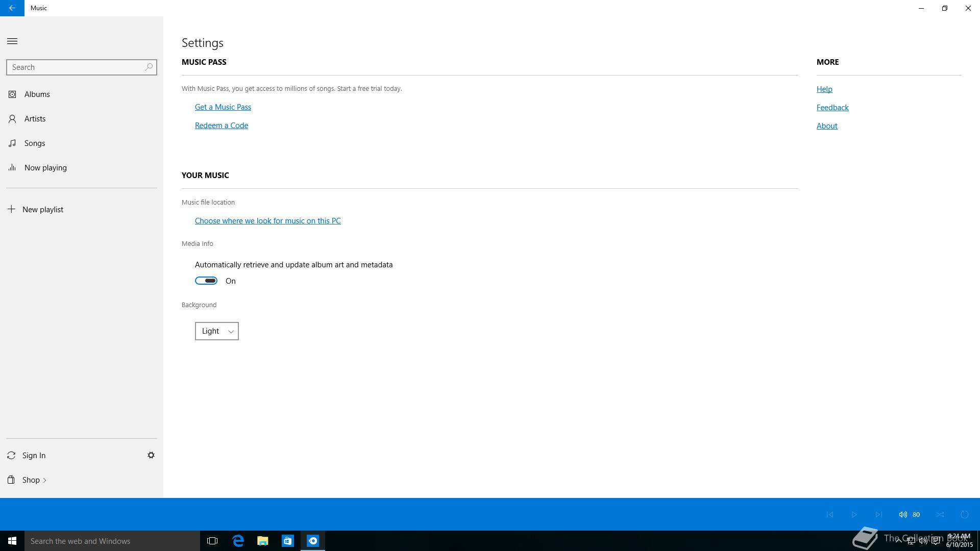Open the Background Light dropdown
Image resolution: width=980 pixels, height=551 pixels.
tap(217, 331)
